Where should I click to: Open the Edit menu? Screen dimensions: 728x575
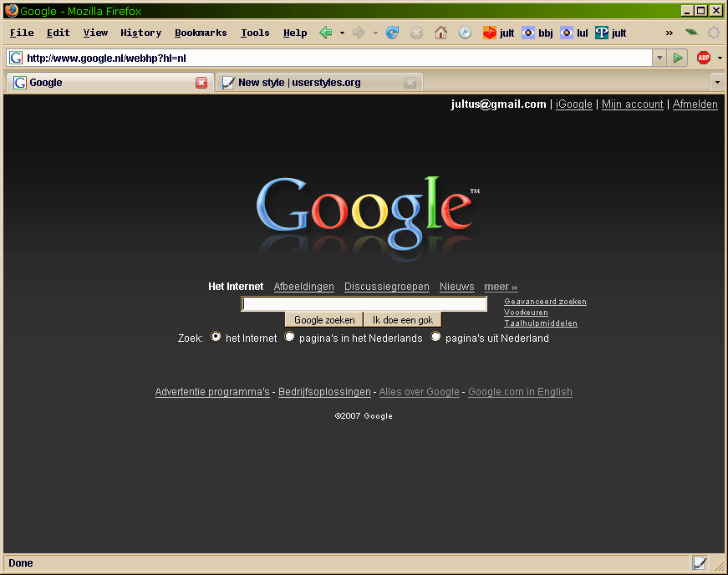58,33
